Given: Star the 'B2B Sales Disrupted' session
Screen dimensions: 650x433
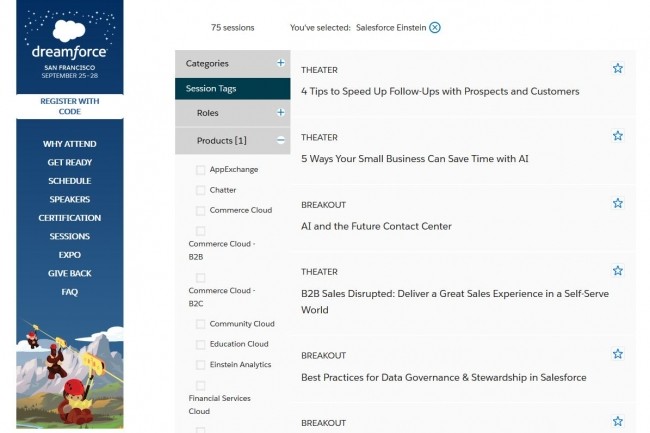Looking at the screenshot, I should click(x=617, y=271).
